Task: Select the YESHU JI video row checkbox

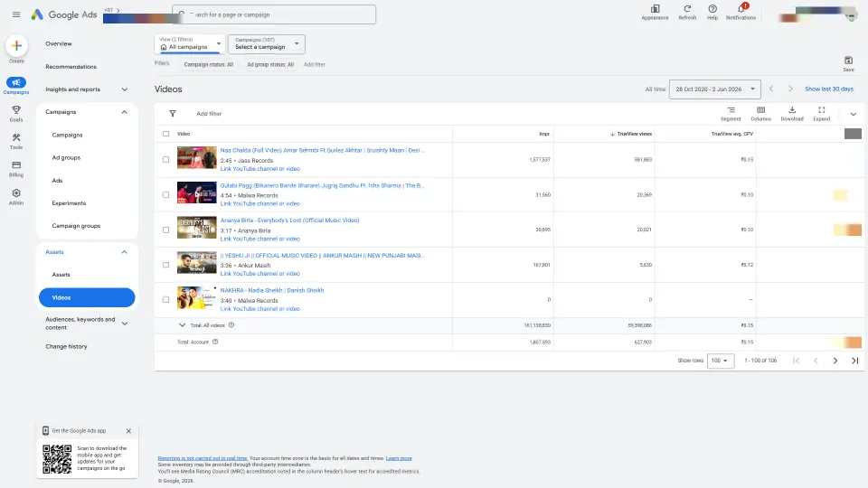Action: [165, 265]
